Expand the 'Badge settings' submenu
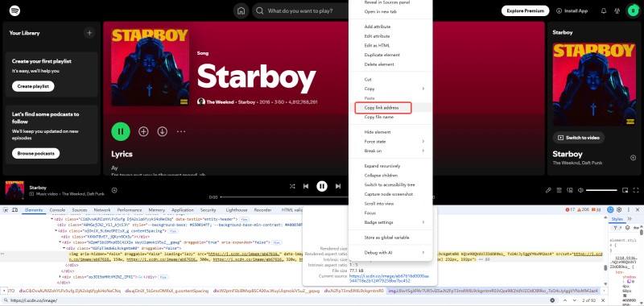This screenshot has width=644, height=306. [390, 222]
